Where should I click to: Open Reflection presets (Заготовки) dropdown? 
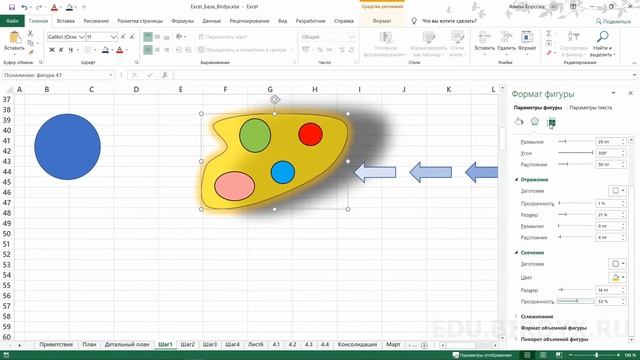tap(617, 191)
